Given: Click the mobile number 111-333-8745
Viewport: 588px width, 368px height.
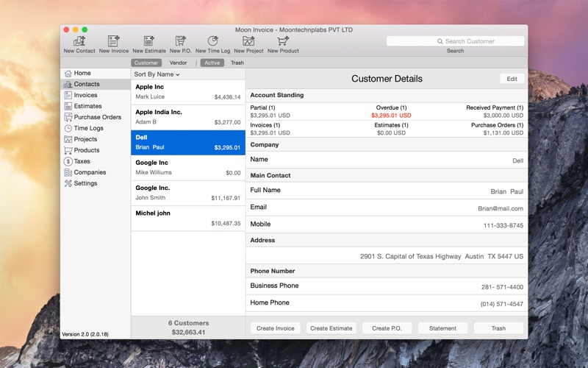Looking at the screenshot, I should coord(503,226).
